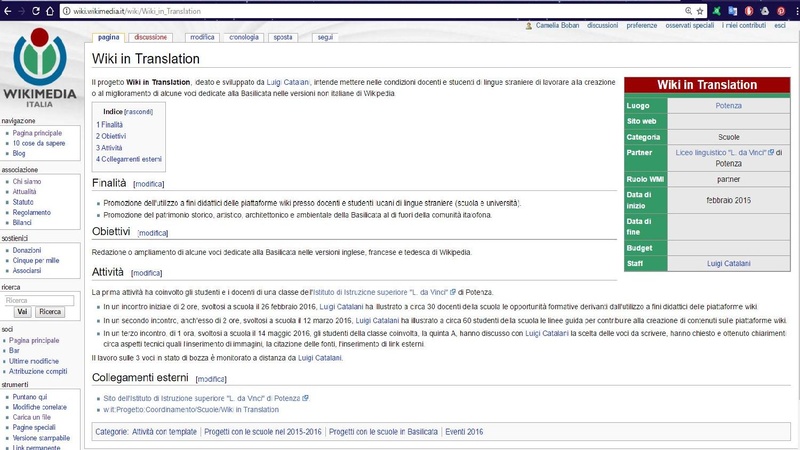Open the Pinterest extension icon
The width and height of the screenshot is (800, 450).
pyautogui.click(x=781, y=11)
